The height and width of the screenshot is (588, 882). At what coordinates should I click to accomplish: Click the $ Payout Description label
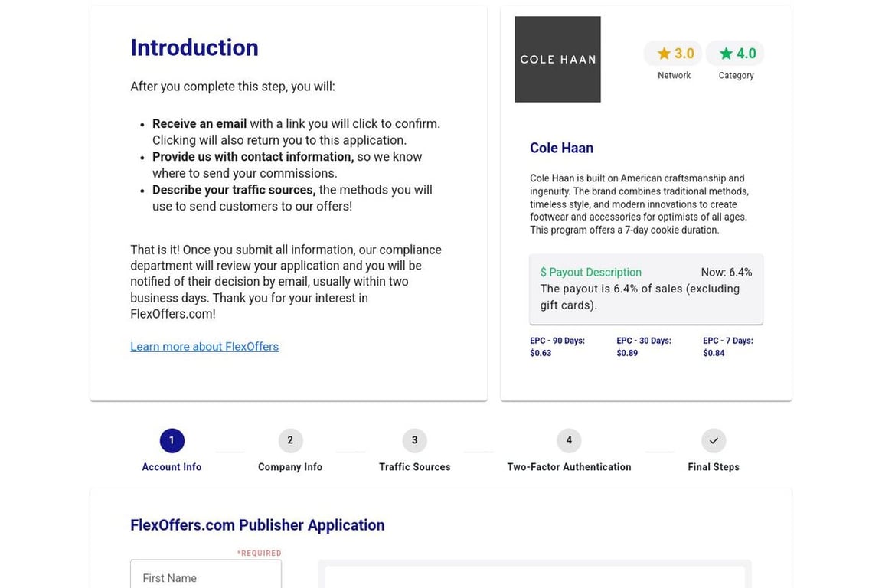click(x=590, y=273)
